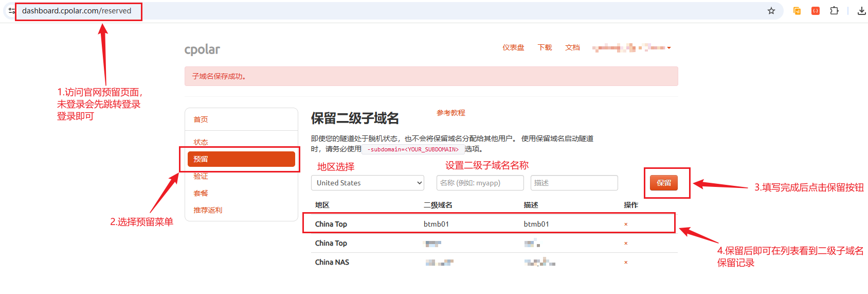Click the bookmark star icon in address bar
Screen dimensions: 868x294
(x=771, y=11)
